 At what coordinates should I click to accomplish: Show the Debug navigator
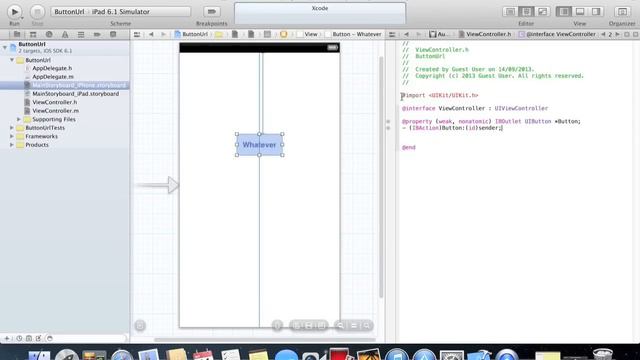tap(81, 35)
